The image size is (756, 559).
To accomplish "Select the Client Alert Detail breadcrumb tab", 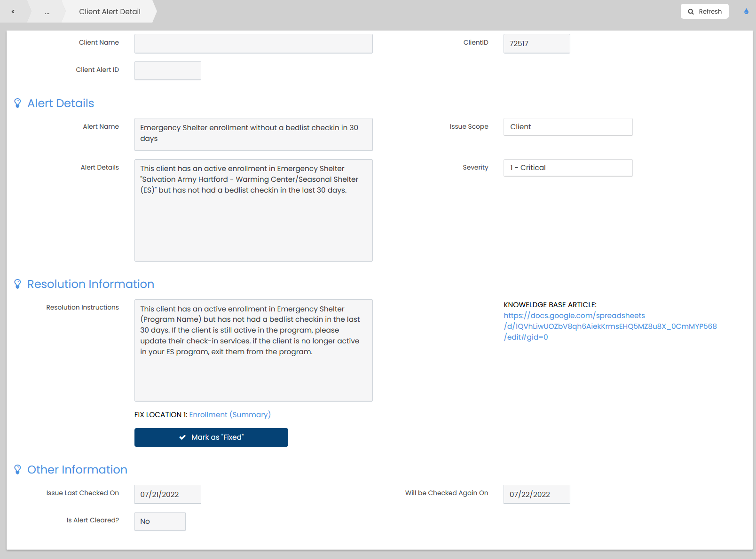I will point(110,12).
